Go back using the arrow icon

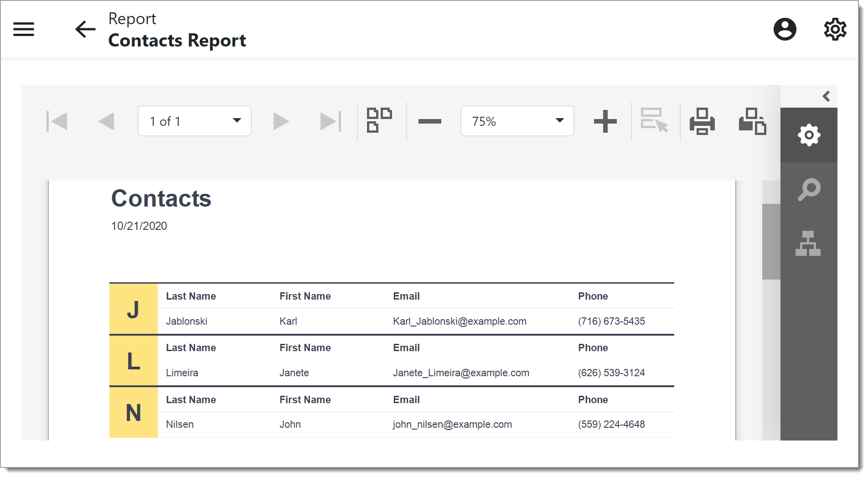pos(85,29)
